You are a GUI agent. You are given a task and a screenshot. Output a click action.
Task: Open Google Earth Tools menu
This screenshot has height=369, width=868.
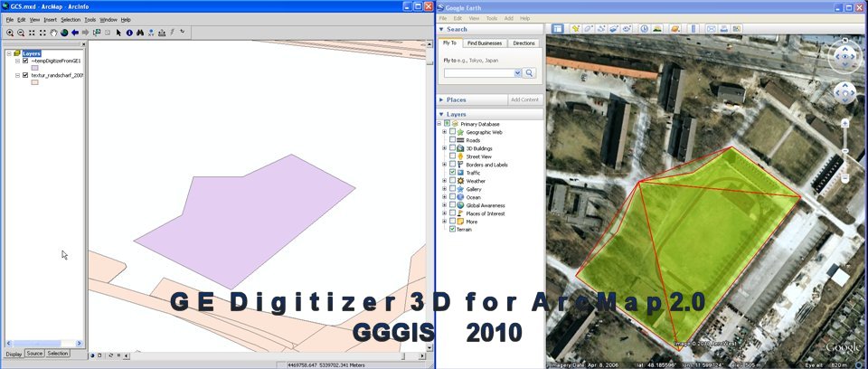tap(492, 18)
